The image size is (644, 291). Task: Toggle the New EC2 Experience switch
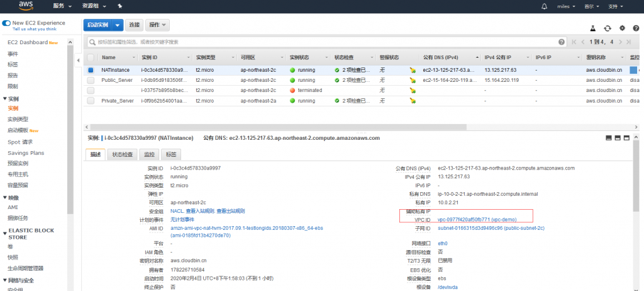tap(6, 23)
